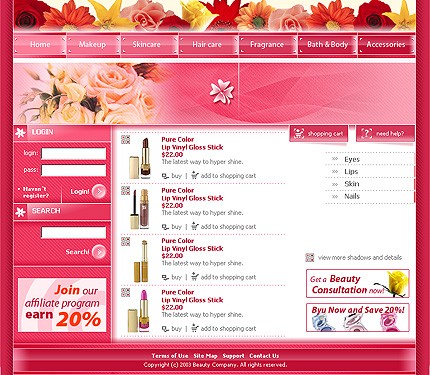Open the Save 20% promo banner
Viewport: 430px width, 375px height.
(x=358, y=318)
